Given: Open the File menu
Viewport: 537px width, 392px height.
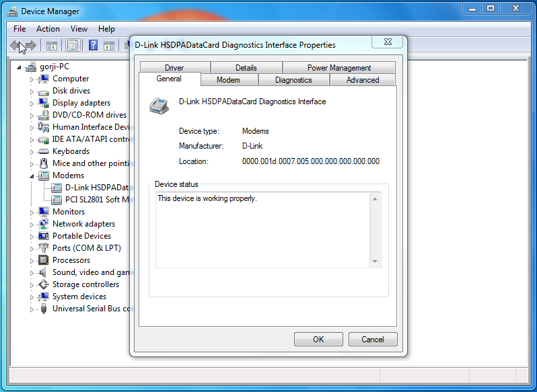Looking at the screenshot, I should pos(20,29).
